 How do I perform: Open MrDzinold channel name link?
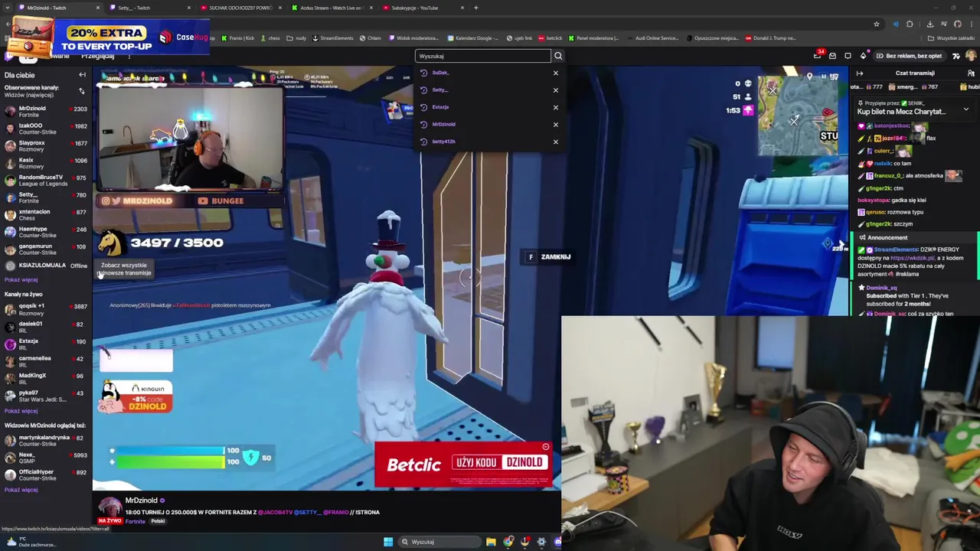141,500
